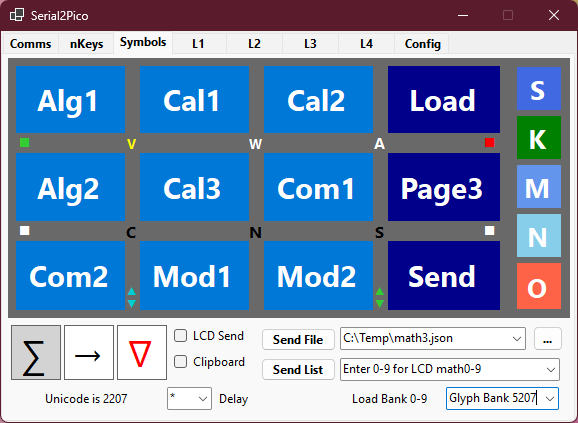
Task: Click the Send List button
Action: tap(298, 369)
